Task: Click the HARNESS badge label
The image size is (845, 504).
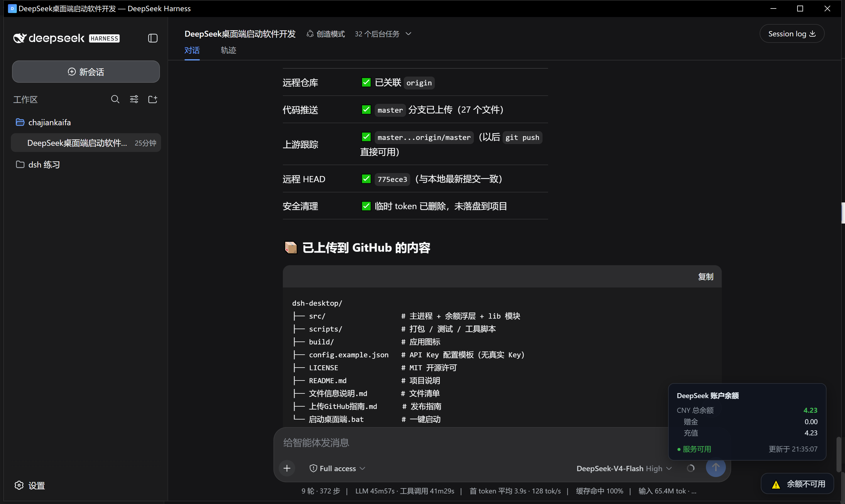Action: coord(104,38)
